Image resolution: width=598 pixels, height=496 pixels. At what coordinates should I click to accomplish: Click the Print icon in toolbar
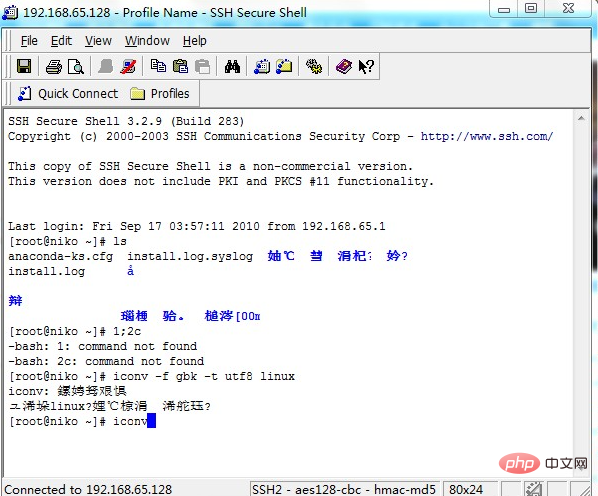[x=54, y=67]
